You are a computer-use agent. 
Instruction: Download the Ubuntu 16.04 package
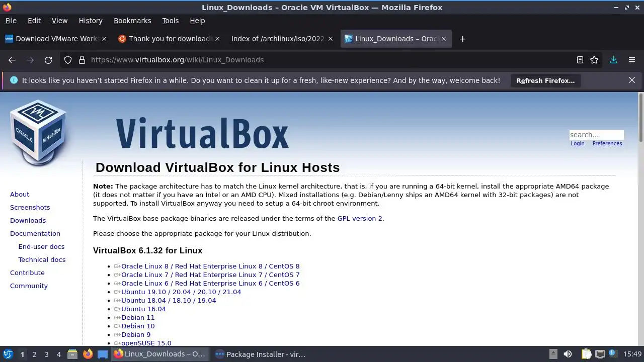click(143, 309)
